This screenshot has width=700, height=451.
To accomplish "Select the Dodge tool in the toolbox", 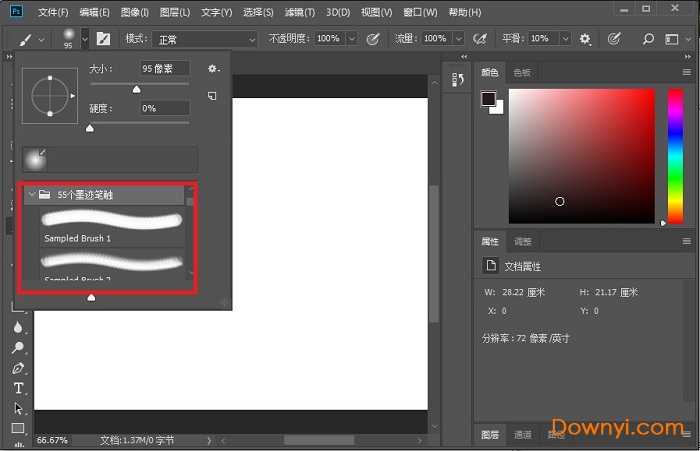I will pyautogui.click(x=18, y=348).
